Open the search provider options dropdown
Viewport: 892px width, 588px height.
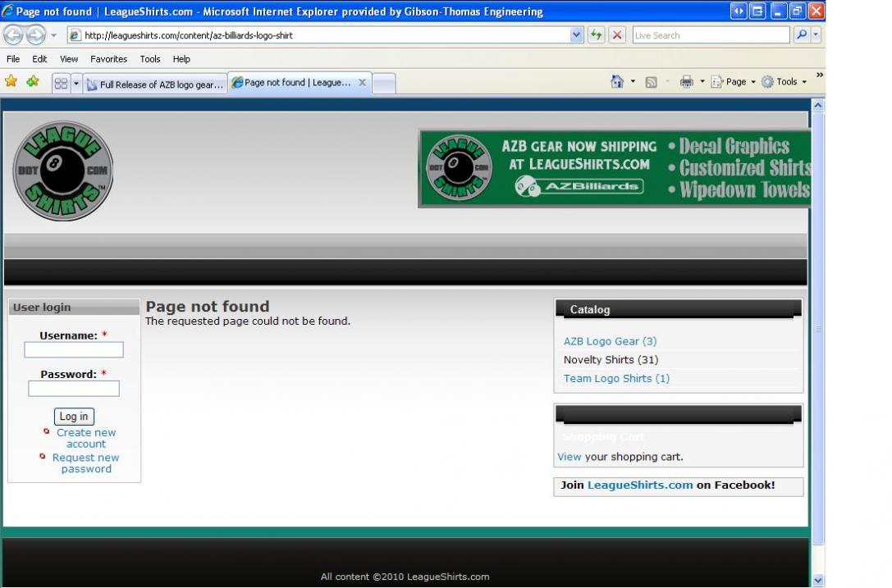[816, 35]
